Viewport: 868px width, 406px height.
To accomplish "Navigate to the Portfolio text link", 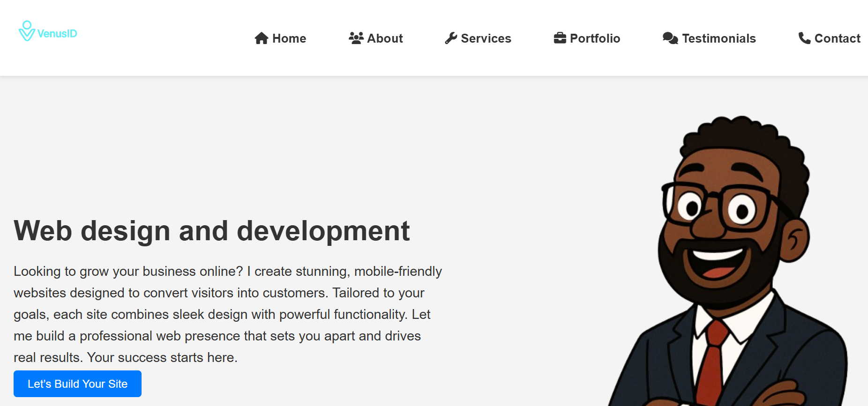I will coord(595,38).
